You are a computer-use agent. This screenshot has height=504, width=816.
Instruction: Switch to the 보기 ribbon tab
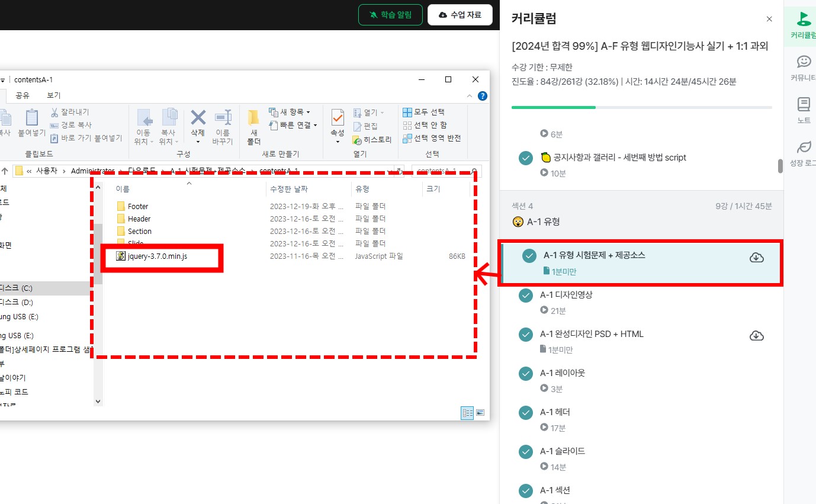(x=54, y=95)
